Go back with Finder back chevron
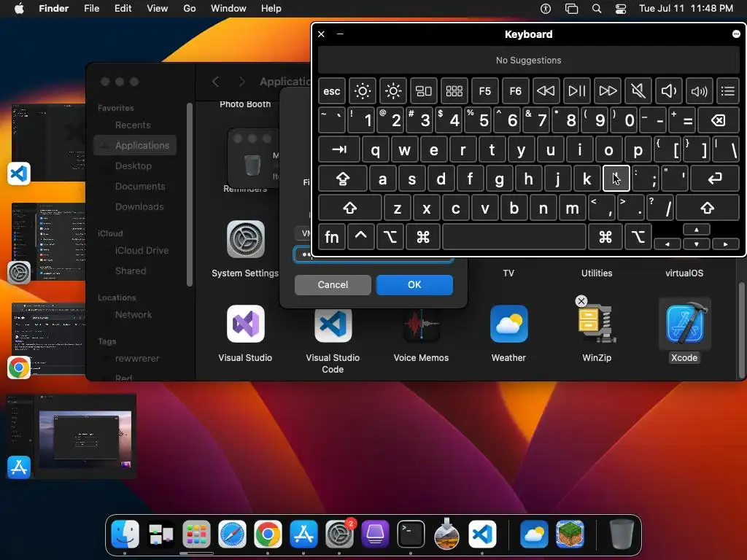 (x=215, y=82)
